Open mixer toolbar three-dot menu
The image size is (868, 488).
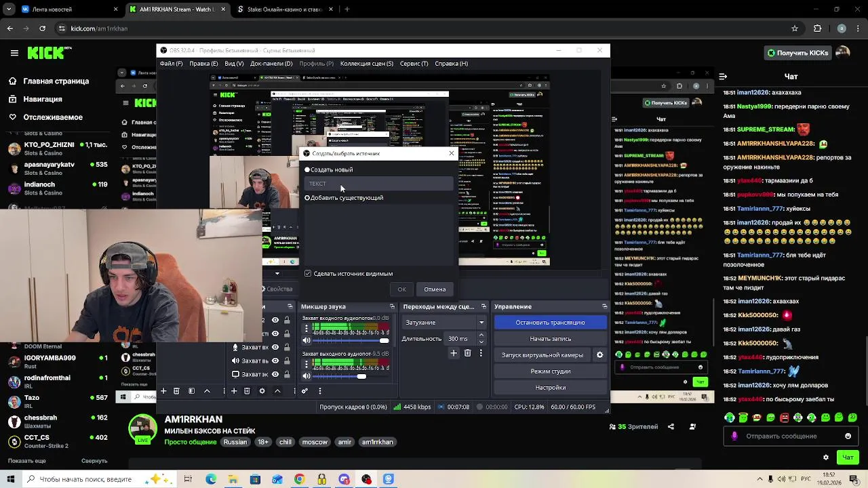[319, 391]
